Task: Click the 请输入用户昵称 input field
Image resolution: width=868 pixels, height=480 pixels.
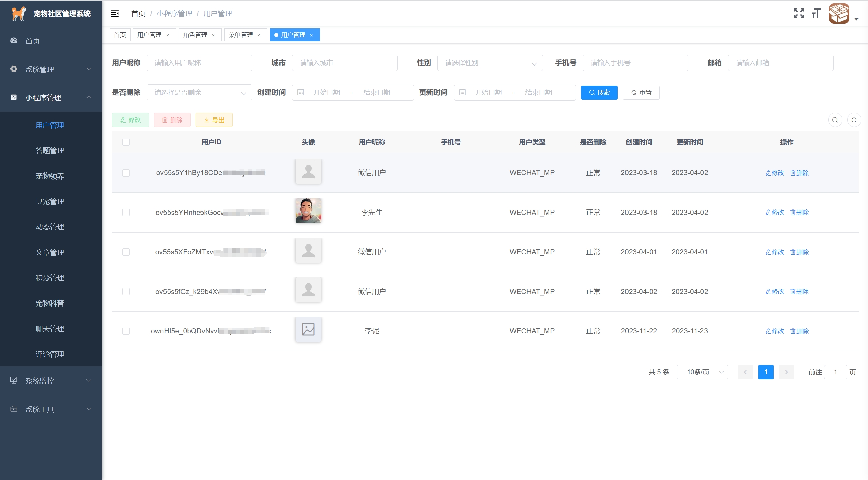Action: point(199,63)
